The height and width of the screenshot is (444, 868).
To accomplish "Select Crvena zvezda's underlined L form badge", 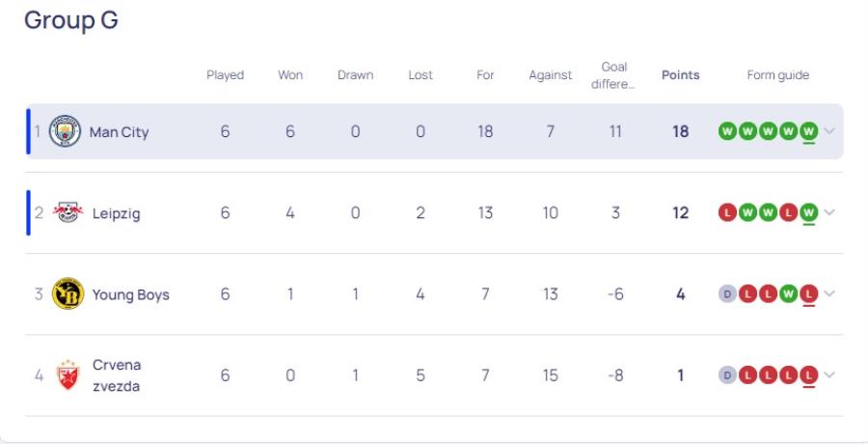I will coord(809,375).
